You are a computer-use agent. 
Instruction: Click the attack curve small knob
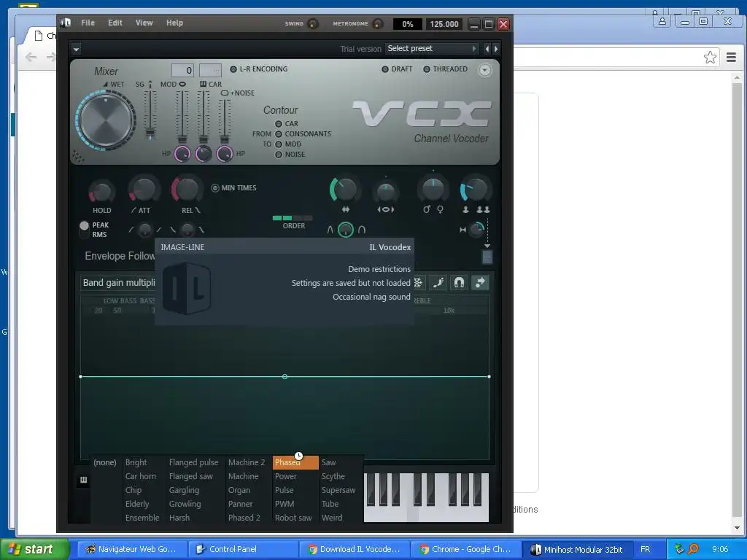coord(145,230)
